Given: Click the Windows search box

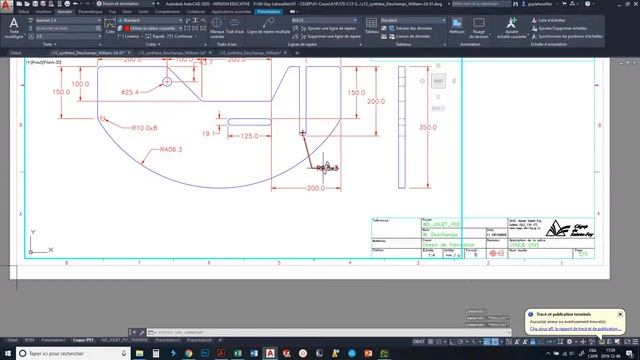Looking at the screenshot, I should 73,353.
